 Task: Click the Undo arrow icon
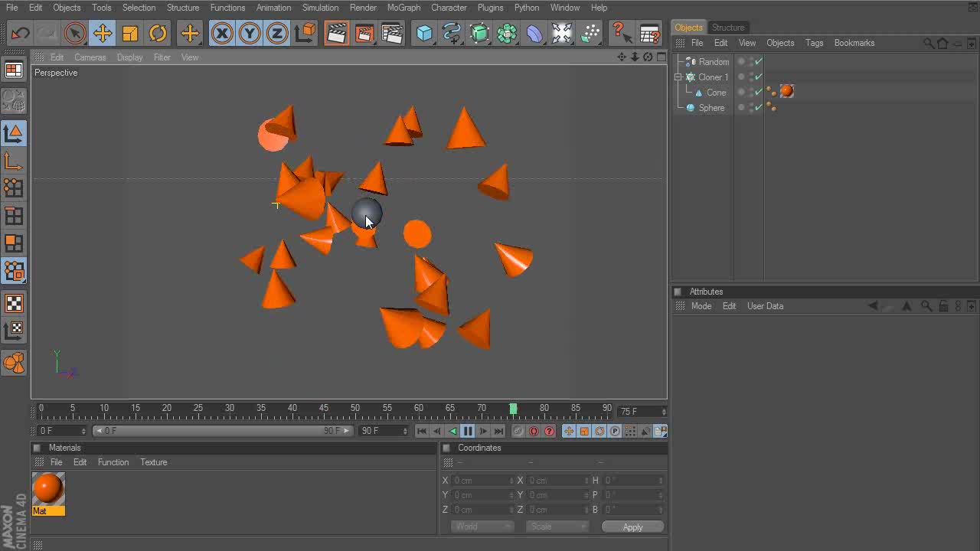coord(20,34)
